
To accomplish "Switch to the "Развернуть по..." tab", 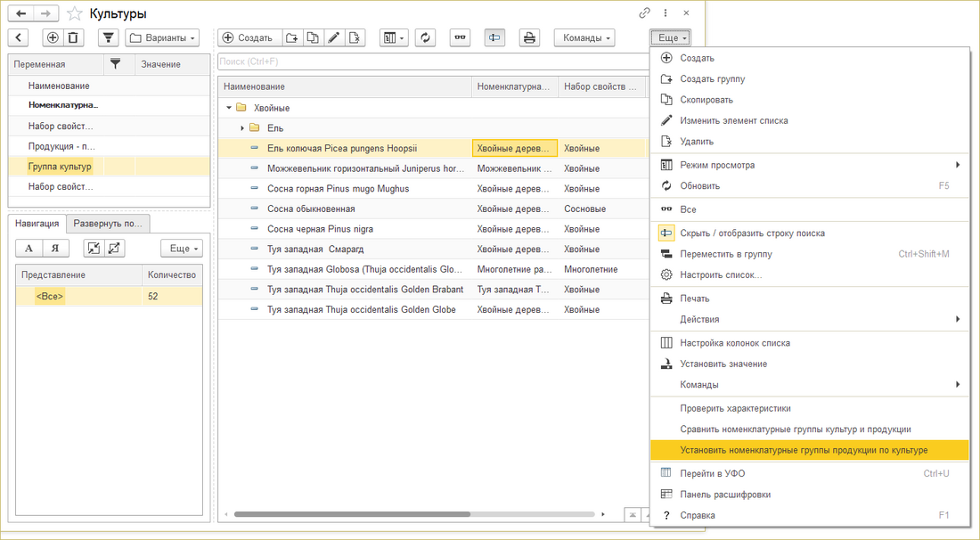I will click(108, 224).
